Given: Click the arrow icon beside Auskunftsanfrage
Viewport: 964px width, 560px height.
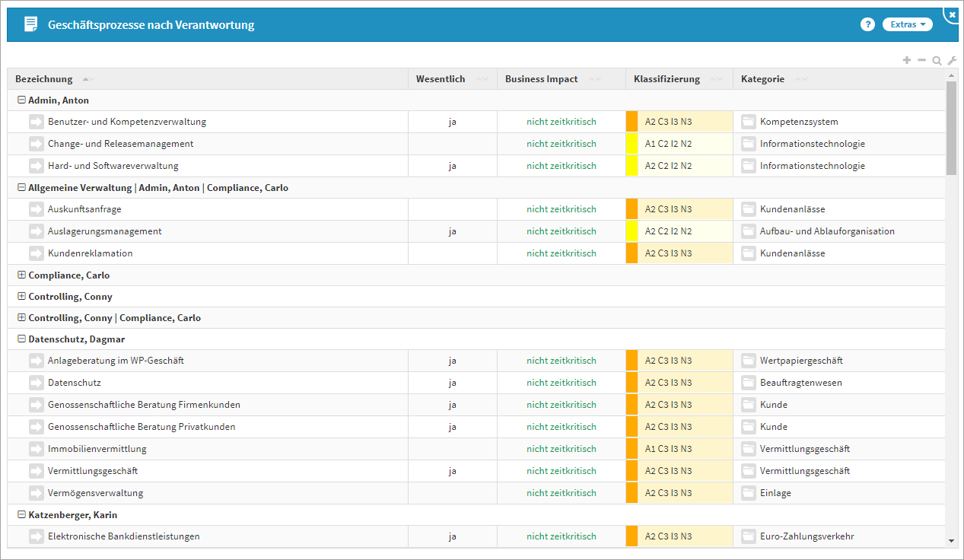Looking at the screenshot, I should [37, 209].
